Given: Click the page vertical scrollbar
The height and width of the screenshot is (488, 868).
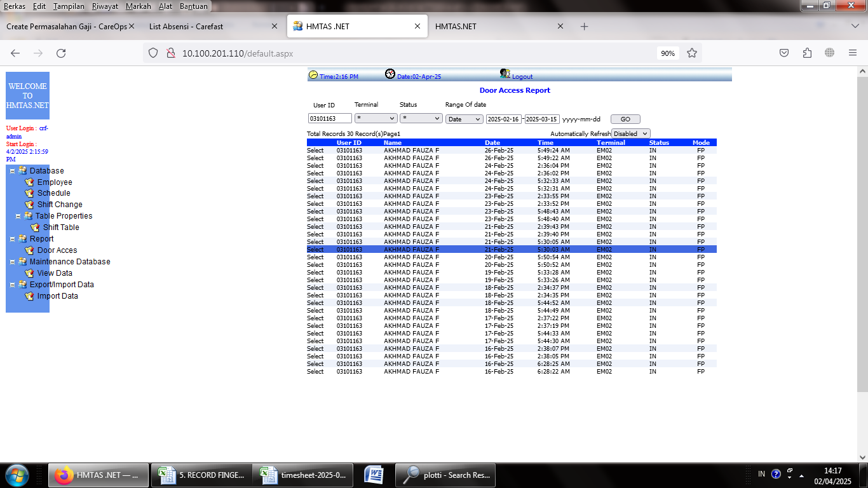Looking at the screenshot, I should (862, 235).
